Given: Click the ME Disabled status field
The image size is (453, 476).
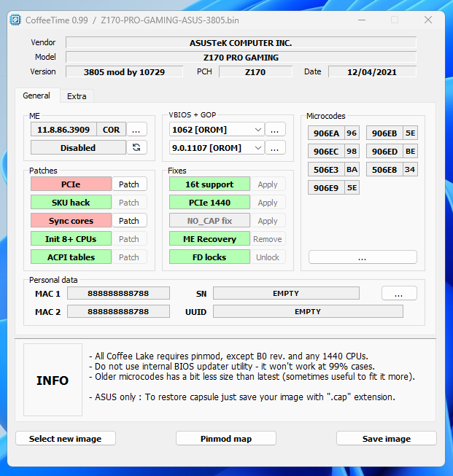Looking at the screenshot, I should pos(78,148).
